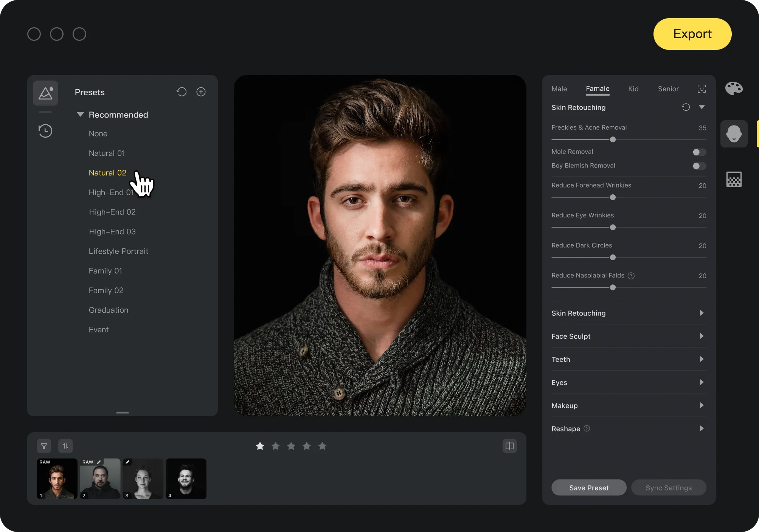Image resolution: width=759 pixels, height=532 pixels.
Task: Select the checkerboard background panel icon
Action: [x=734, y=179]
